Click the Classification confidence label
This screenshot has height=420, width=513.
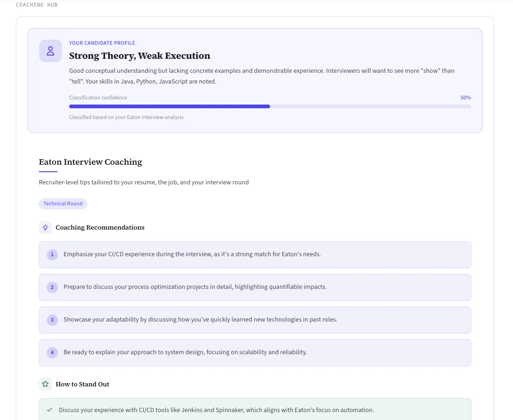tap(98, 98)
